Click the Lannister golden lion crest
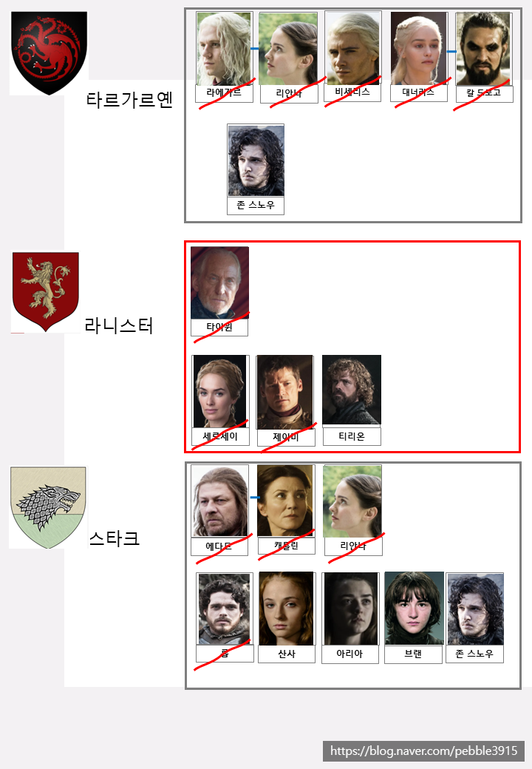Image resolution: width=532 pixels, height=769 pixels. click(x=46, y=292)
